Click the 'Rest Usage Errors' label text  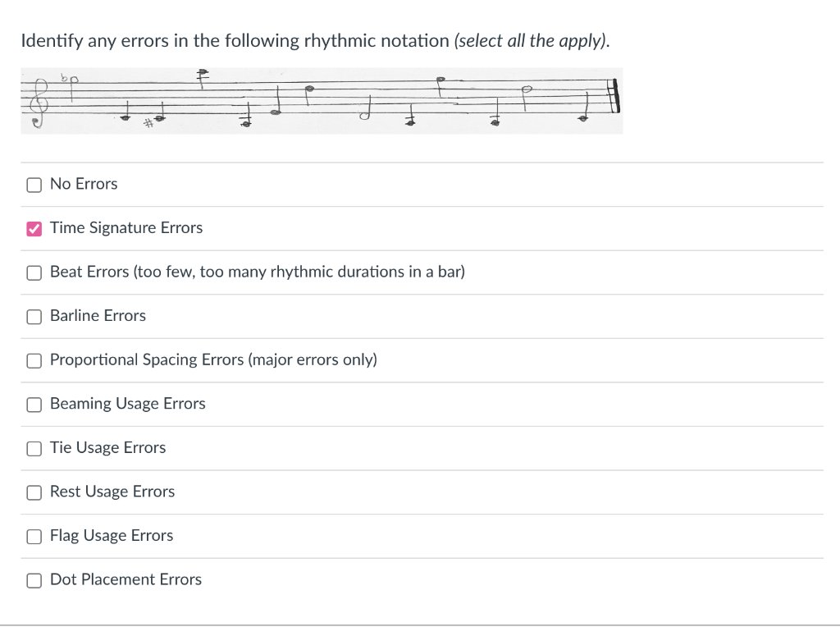coord(112,492)
